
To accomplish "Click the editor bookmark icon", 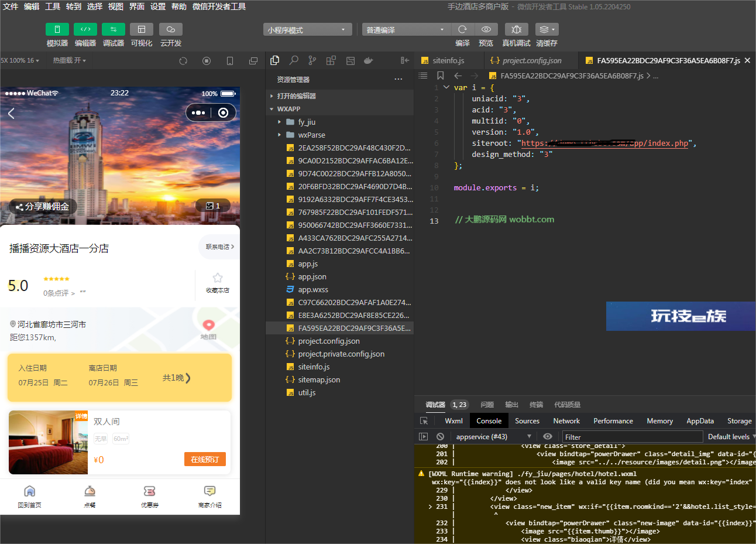I will coord(441,76).
